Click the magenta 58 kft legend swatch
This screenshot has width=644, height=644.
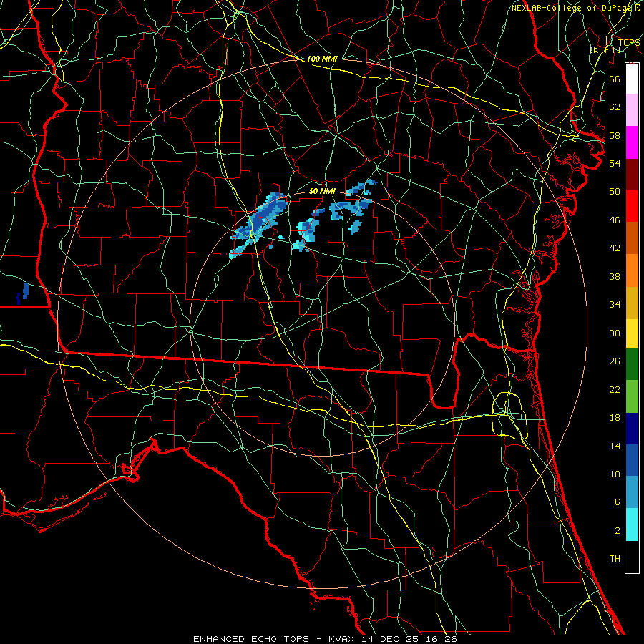(632, 142)
